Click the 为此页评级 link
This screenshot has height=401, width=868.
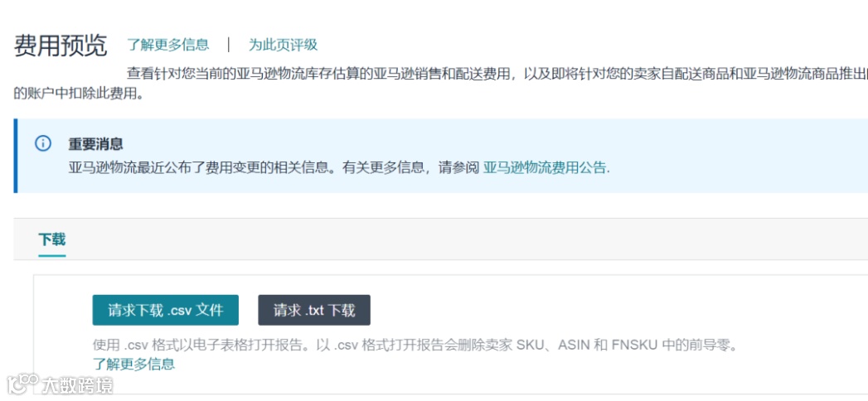tap(283, 45)
